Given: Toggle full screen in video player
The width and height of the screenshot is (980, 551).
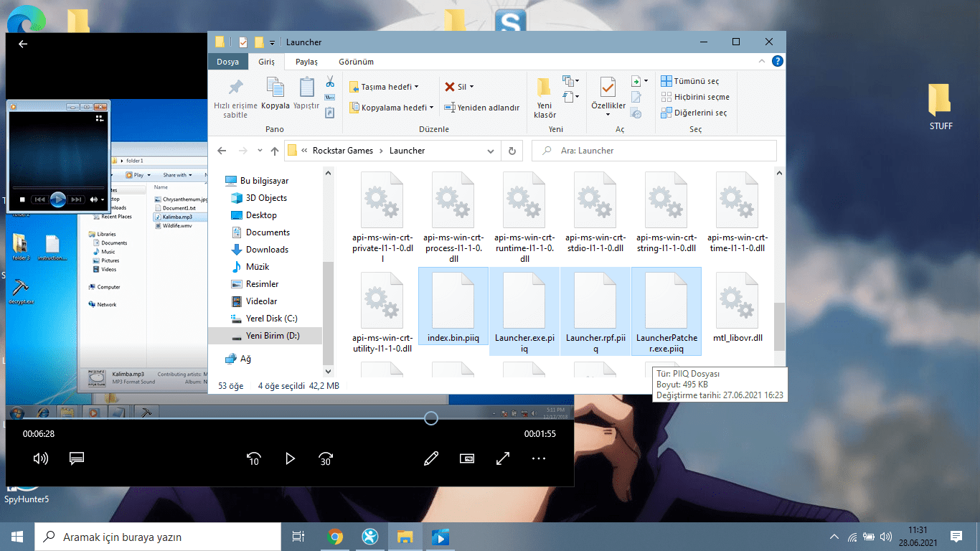Looking at the screenshot, I should coord(503,458).
